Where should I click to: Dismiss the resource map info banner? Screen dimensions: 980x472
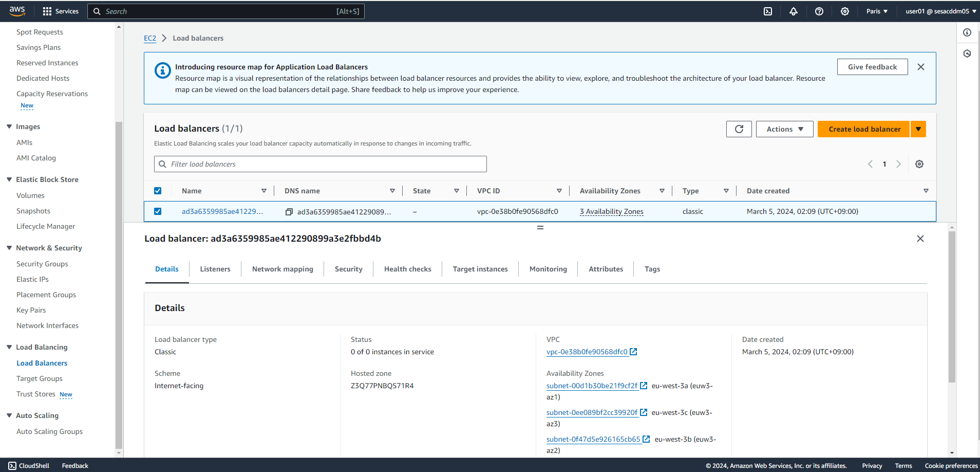pyautogui.click(x=921, y=67)
